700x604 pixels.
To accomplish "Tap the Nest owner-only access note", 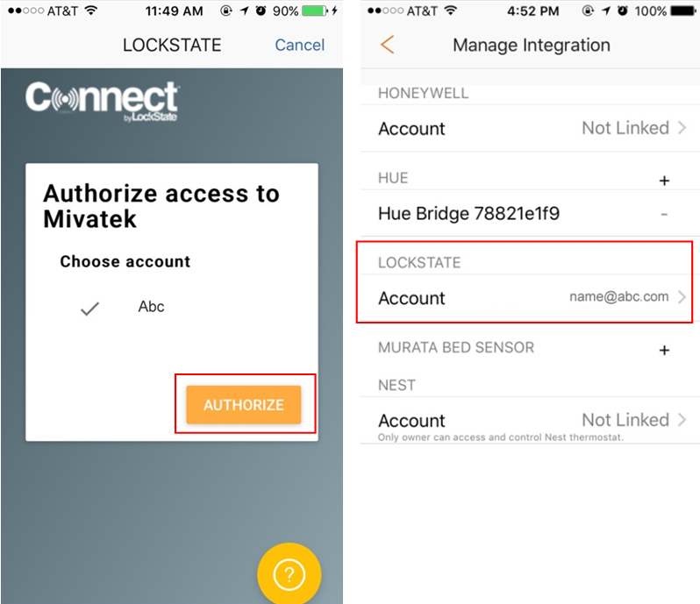I will tap(501, 437).
